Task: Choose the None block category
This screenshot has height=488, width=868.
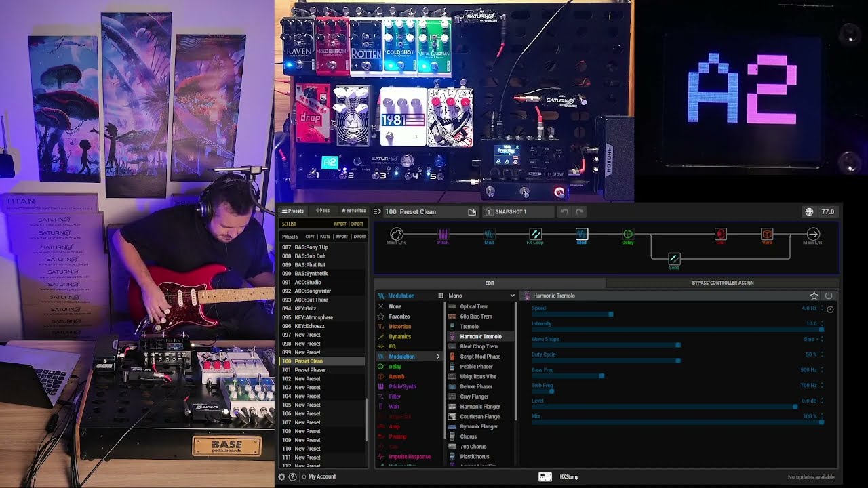Action: (409, 306)
